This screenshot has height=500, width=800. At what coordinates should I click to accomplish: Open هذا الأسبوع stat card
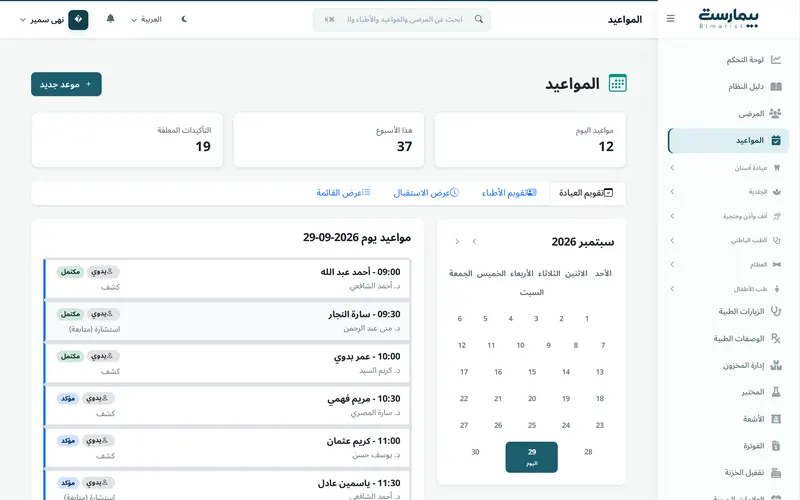pyautogui.click(x=329, y=140)
